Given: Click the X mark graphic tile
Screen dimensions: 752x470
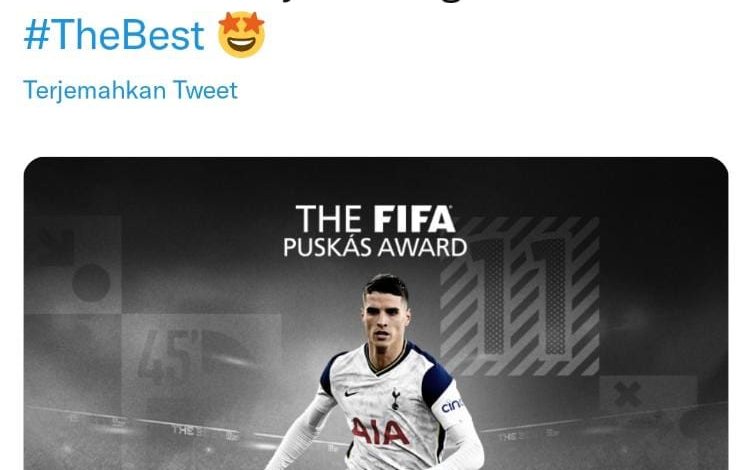Looking at the screenshot, I should click(x=627, y=394).
